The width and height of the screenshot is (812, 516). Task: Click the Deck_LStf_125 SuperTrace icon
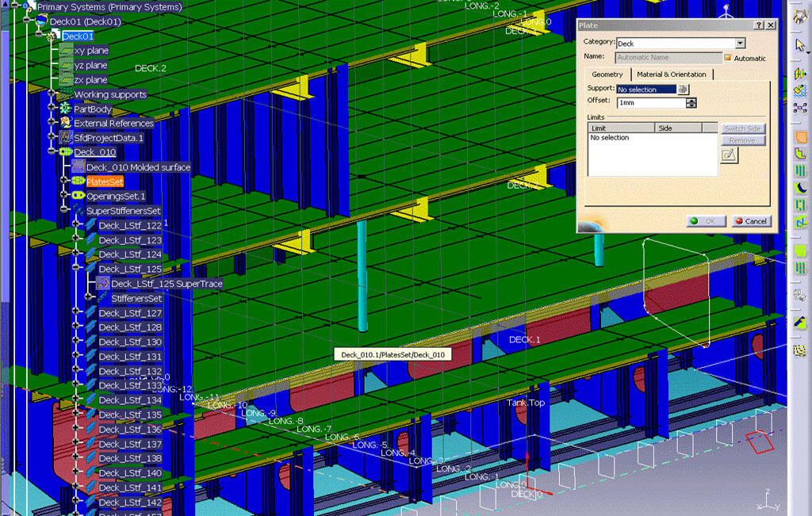[102, 283]
